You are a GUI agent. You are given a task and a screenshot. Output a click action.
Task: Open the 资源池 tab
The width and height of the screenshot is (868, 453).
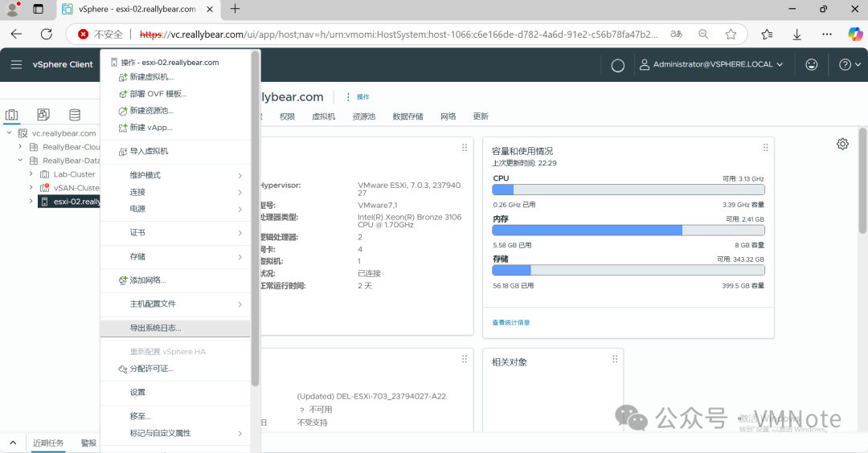364,116
